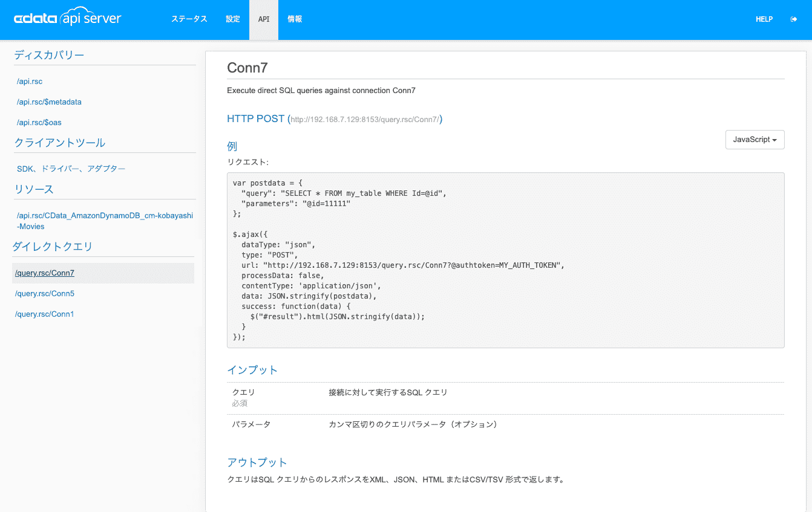
Task: Click the 例 heading
Action: 232,146
